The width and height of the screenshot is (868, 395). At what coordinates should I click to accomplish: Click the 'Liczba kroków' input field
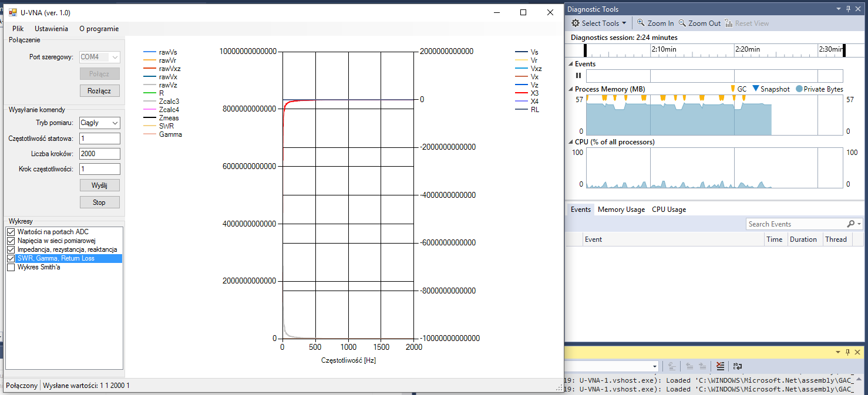tap(99, 154)
